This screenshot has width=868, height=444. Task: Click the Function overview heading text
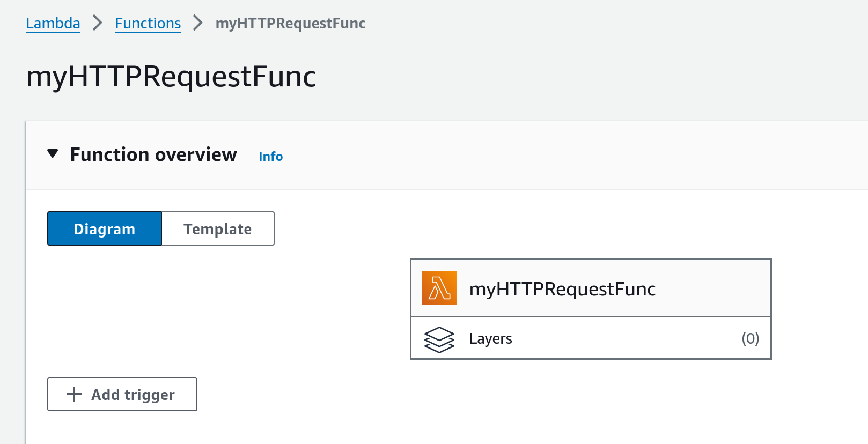tap(153, 154)
